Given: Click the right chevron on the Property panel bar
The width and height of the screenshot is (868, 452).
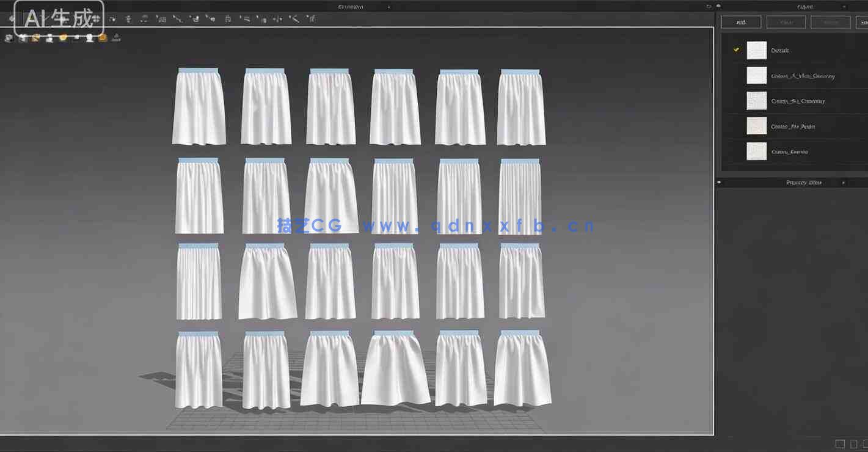Looking at the screenshot, I should point(844,182).
